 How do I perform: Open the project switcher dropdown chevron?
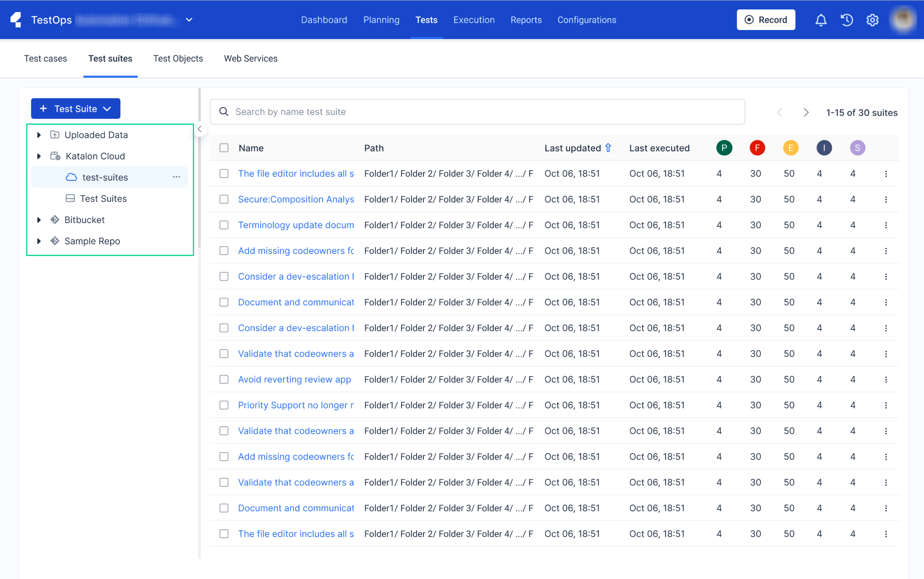tap(189, 20)
